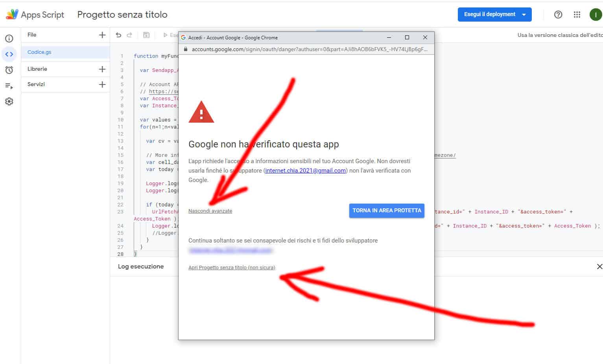Screen dimensions: 603x364
Task: Click TORNA IN AREA PROTETTA button
Action: [x=387, y=211]
